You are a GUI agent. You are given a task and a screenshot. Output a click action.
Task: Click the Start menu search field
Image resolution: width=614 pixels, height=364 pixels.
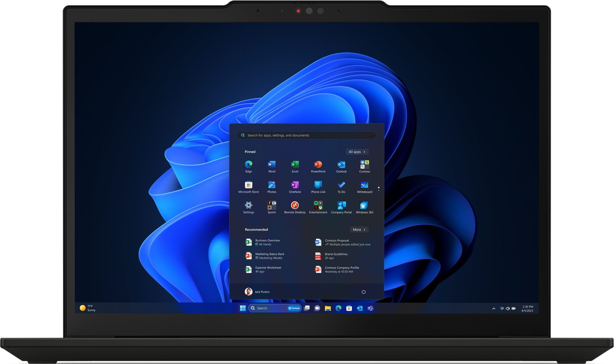(307, 135)
